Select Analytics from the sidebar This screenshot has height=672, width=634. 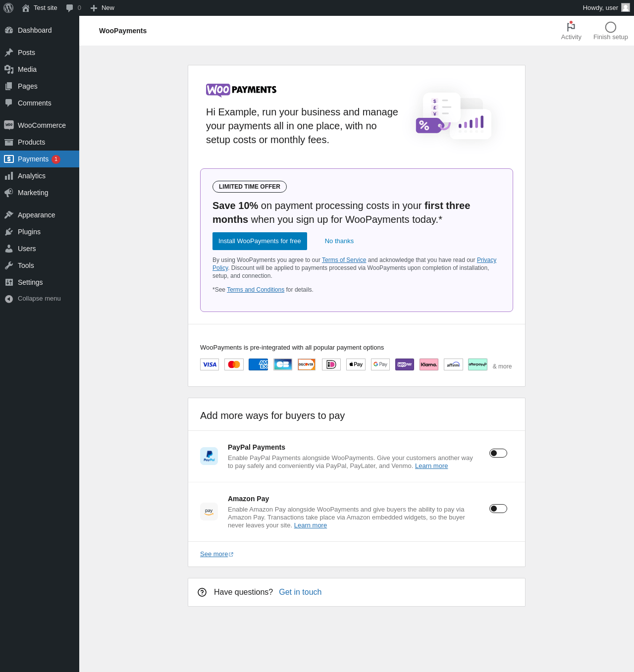pos(40,176)
